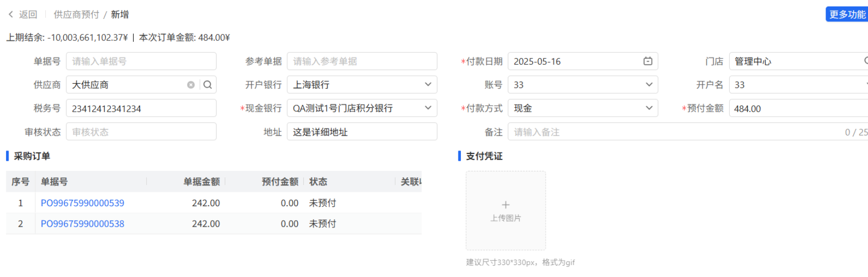Viewport: 868px width, 277px height.
Task: Open order PO99675990000539
Action: [x=82, y=203]
